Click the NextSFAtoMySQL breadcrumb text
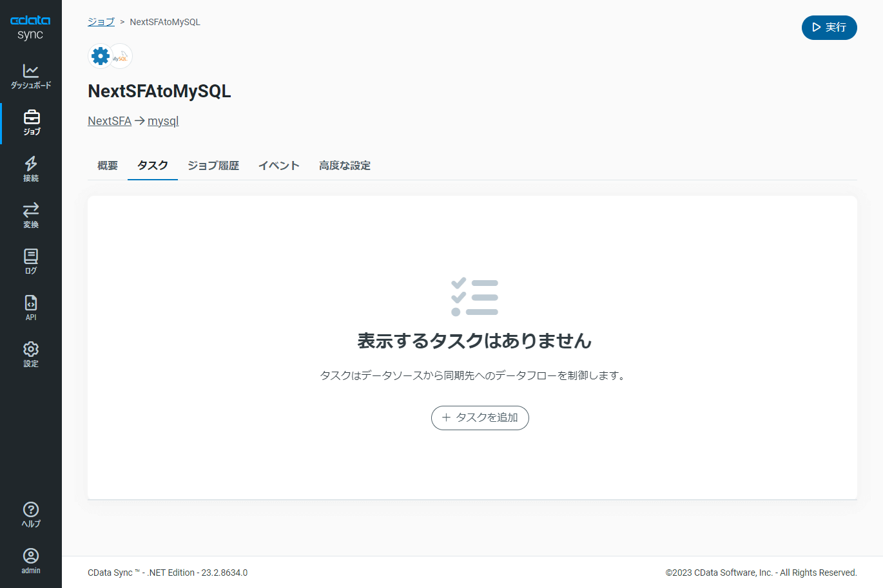Image resolution: width=883 pixels, height=588 pixels. click(x=165, y=22)
